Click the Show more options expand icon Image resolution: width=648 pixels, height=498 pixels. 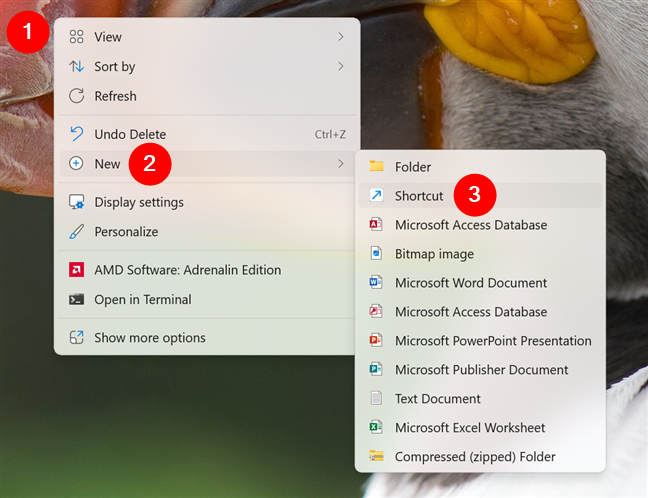point(76,337)
